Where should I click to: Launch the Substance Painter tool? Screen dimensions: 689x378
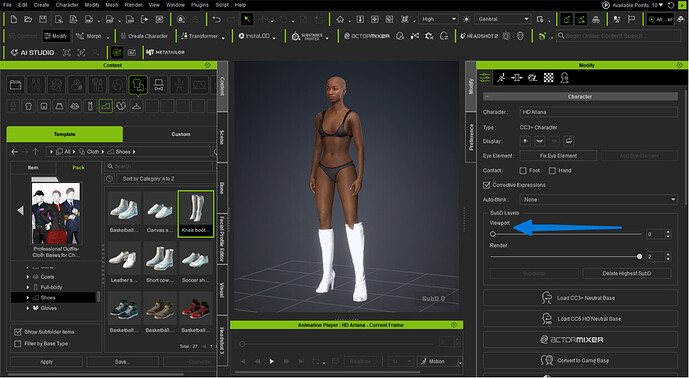coord(308,36)
